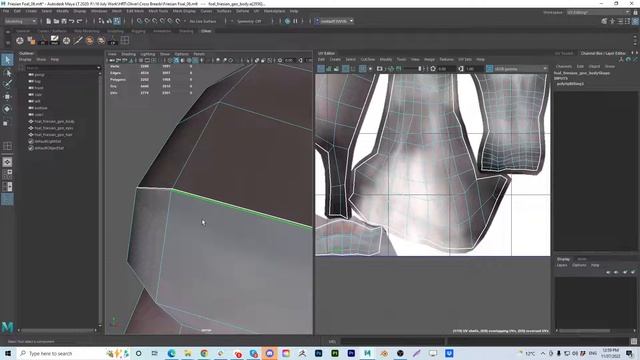Toggle Snap to Projected Center
Viewport: 640px width, 360px height.
point(163,21)
